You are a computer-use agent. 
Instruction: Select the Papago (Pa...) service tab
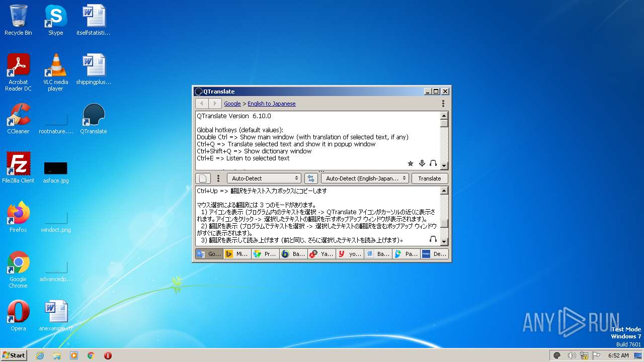[406, 254]
